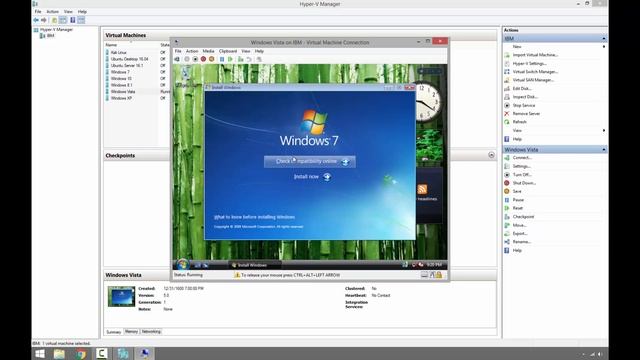Click Install now in Windows 7 setup
Screen dimensions: 640x360
(x=312, y=177)
